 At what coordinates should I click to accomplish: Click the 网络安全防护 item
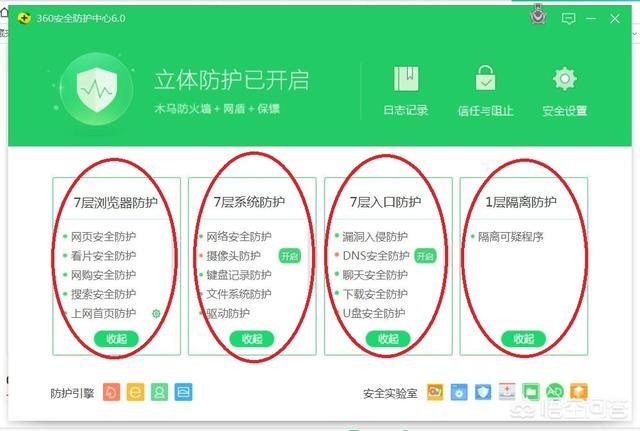coord(239,236)
